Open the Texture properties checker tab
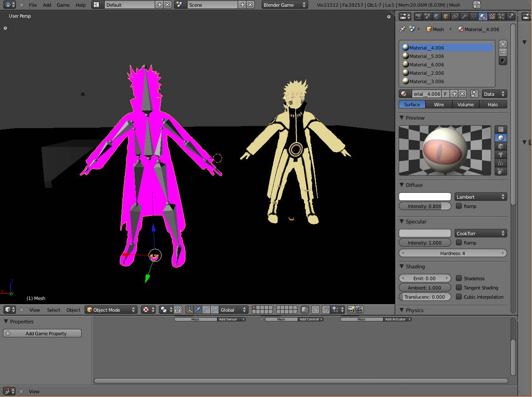Screen dimensions: 532x397 click(492, 16)
